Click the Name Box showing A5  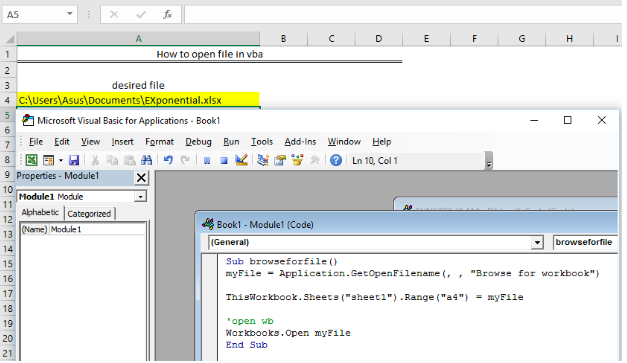[x=34, y=14]
